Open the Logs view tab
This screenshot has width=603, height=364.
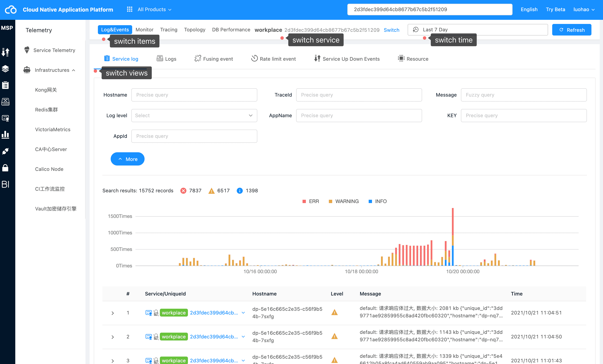click(166, 59)
